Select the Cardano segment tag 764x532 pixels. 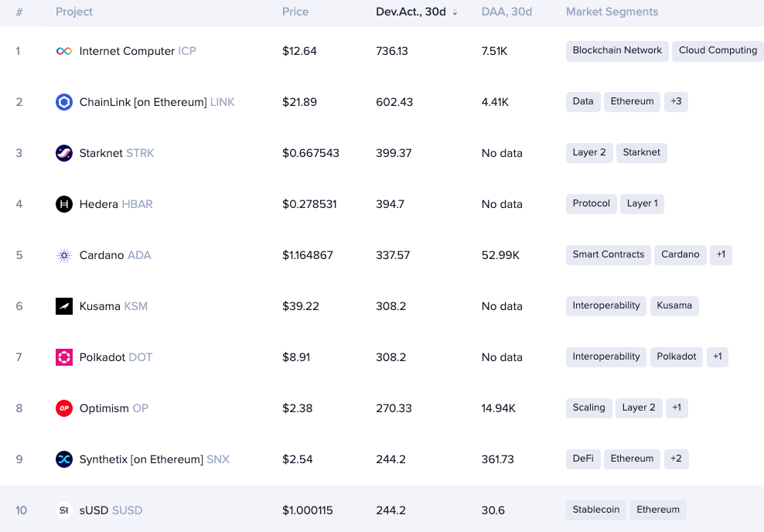click(x=680, y=255)
